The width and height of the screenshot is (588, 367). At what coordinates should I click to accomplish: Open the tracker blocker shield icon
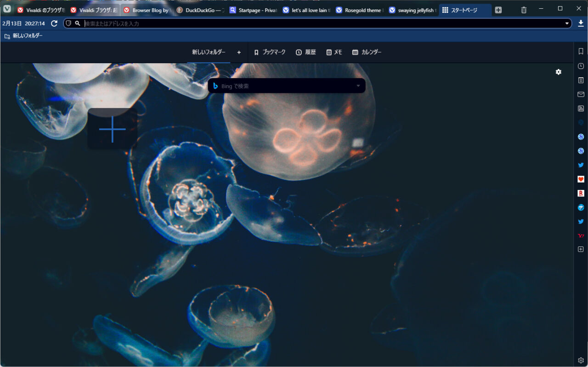(x=68, y=23)
